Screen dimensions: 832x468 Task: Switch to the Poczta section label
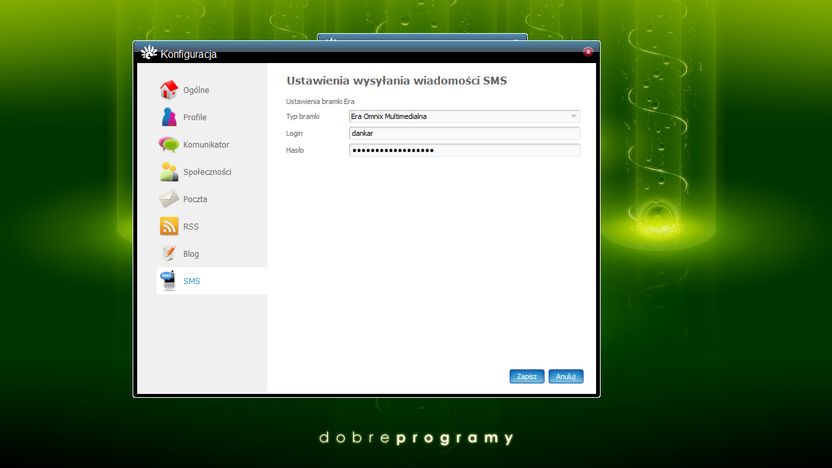click(195, 199)
